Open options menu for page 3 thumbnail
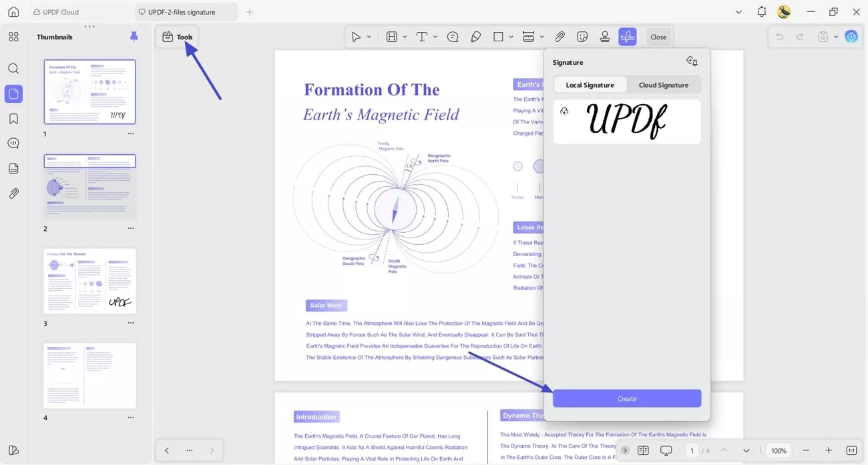The image size is (868, 465). point(131,323)
